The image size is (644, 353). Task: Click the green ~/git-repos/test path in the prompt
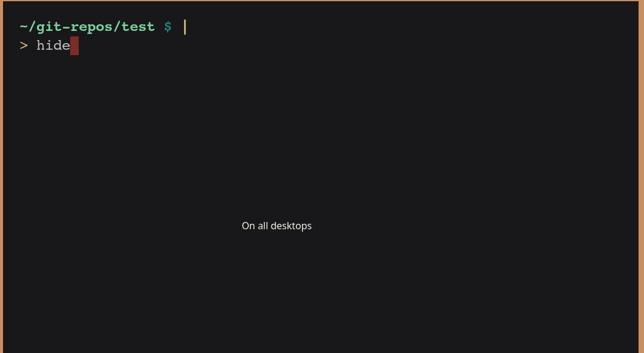tap(87, 27)
